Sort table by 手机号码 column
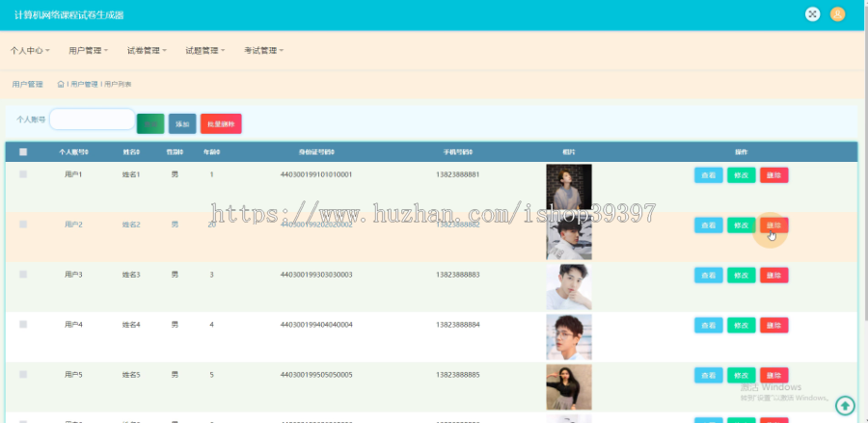The height and width of the screenshot is (423, 868). point(457,152)
